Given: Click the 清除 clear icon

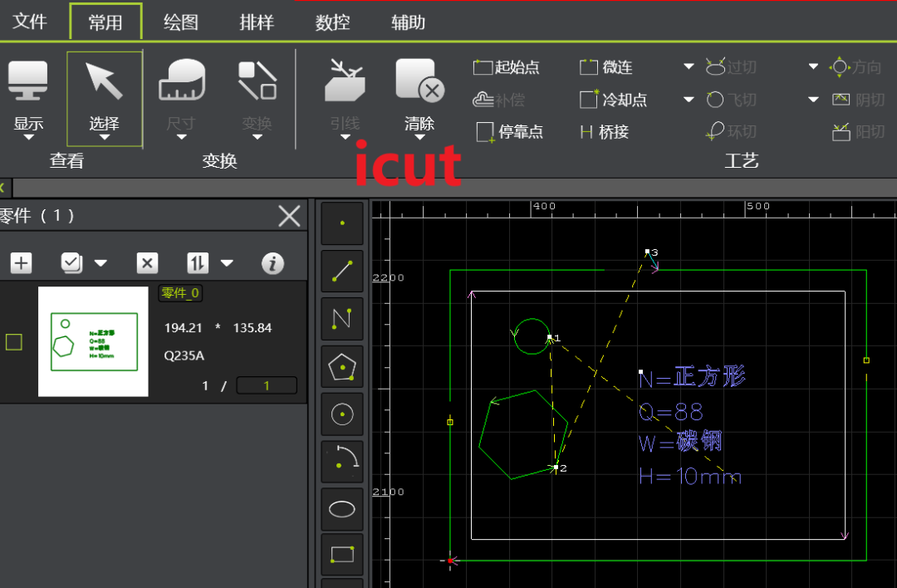Looking at the screenshot, I should click(x=419, y=81).
